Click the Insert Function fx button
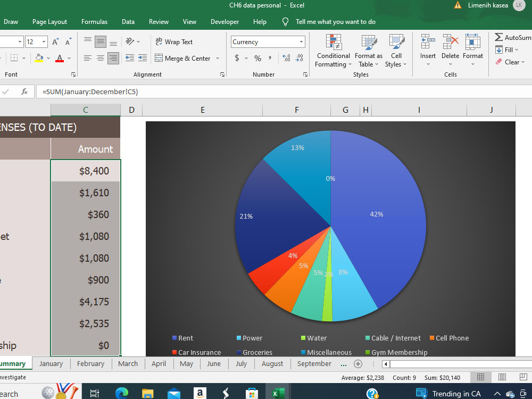 pyautogui.click(x=24, y=92)
